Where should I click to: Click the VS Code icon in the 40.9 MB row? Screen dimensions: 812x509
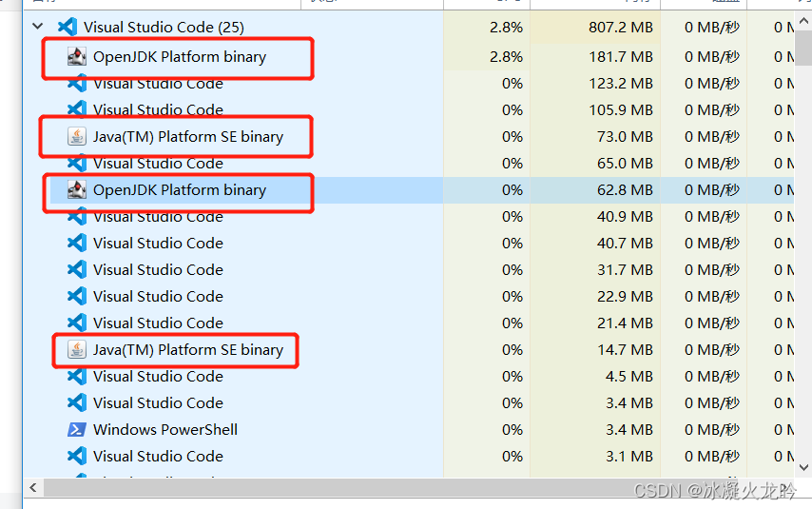click(x=77, y=216)
